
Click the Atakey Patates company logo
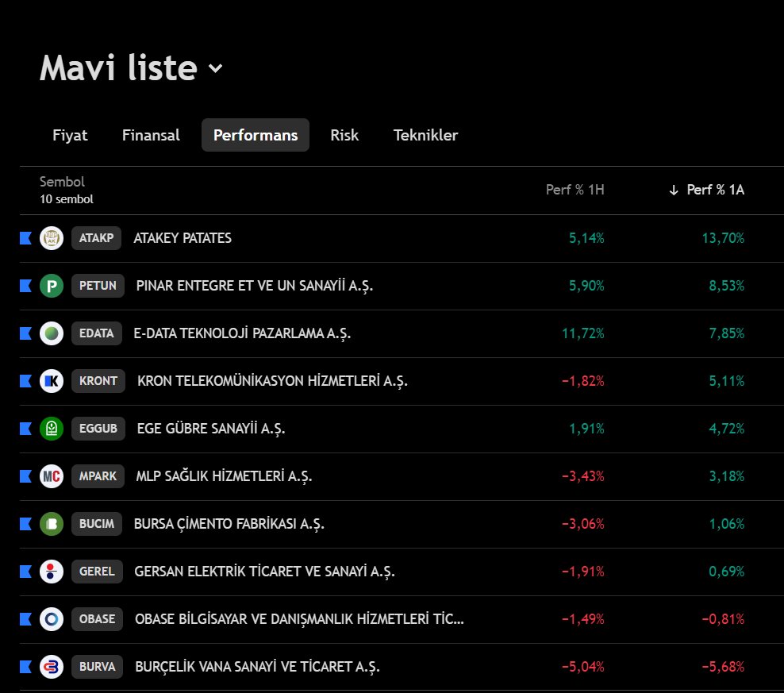[52, 238]
